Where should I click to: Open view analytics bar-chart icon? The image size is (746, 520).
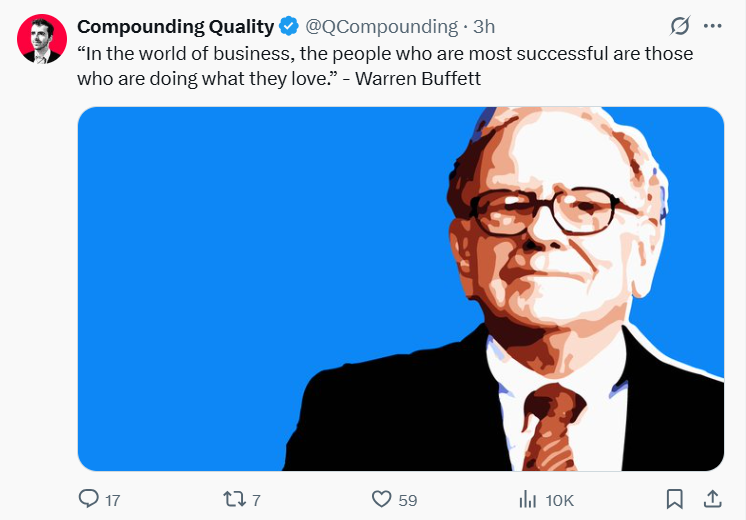[x=528, y=500]
